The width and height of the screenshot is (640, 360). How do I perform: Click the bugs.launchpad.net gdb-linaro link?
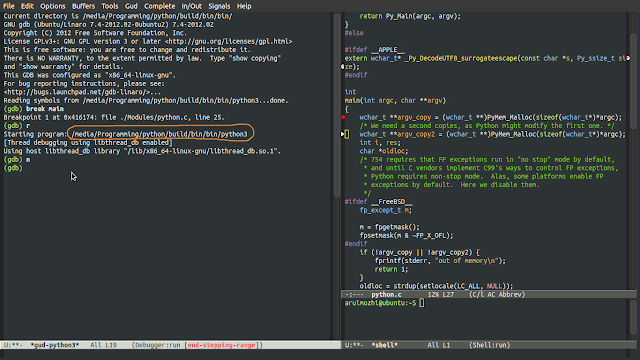coord(77,92)
